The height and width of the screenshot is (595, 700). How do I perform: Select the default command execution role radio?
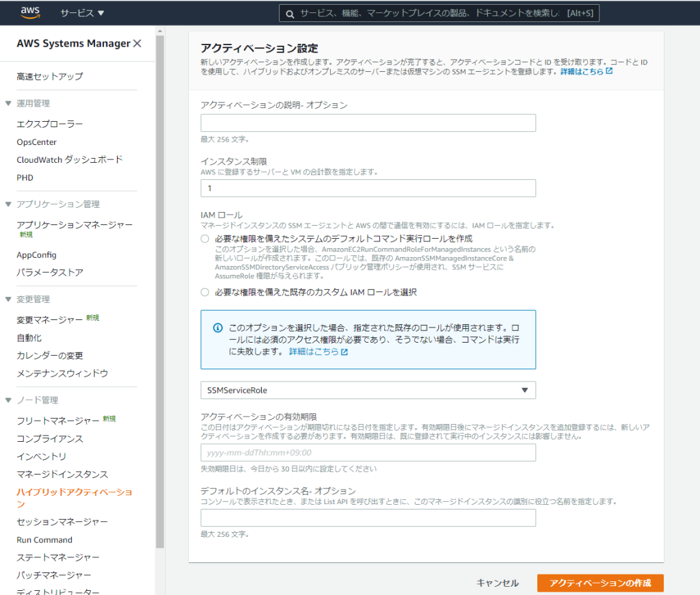click(205, 239)
